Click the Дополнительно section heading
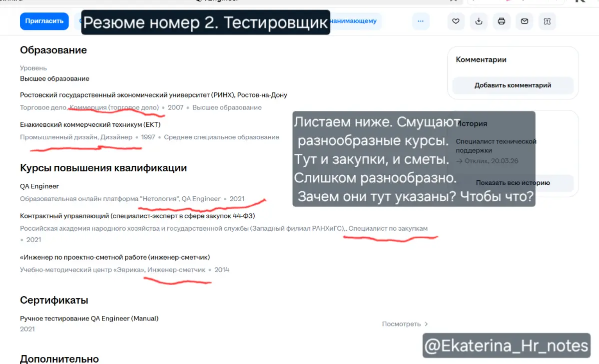The width and height of the screenshot is (599, 364). 59,359
